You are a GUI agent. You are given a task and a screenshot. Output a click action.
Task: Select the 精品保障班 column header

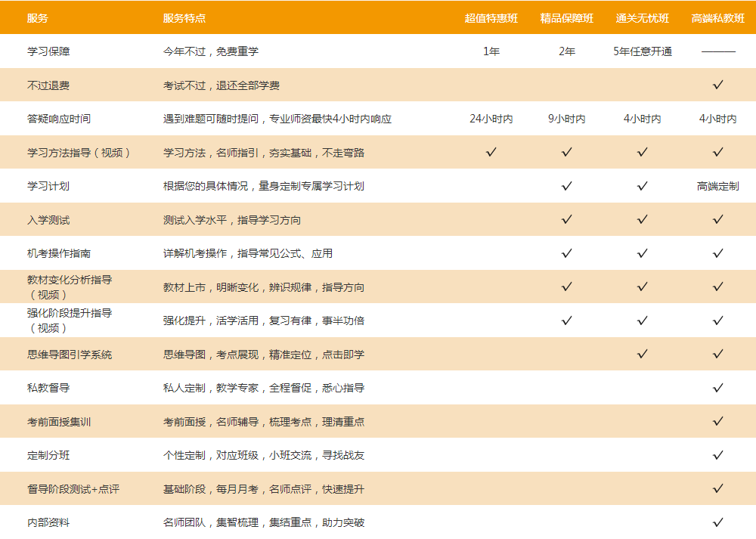(567, 18)
